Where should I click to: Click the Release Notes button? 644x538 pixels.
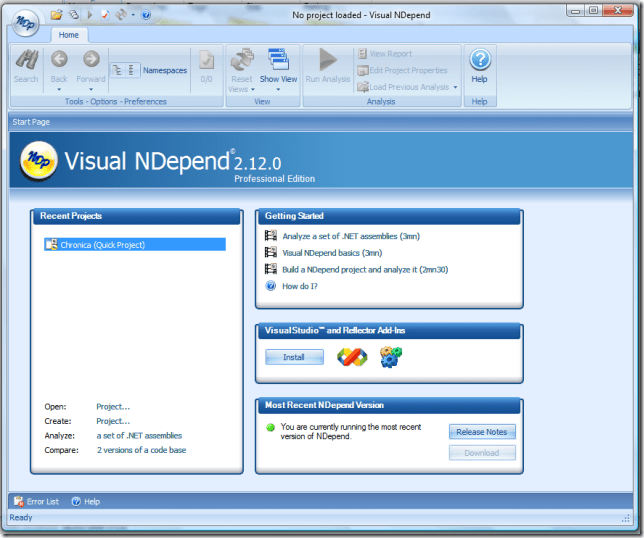point(482,432)
